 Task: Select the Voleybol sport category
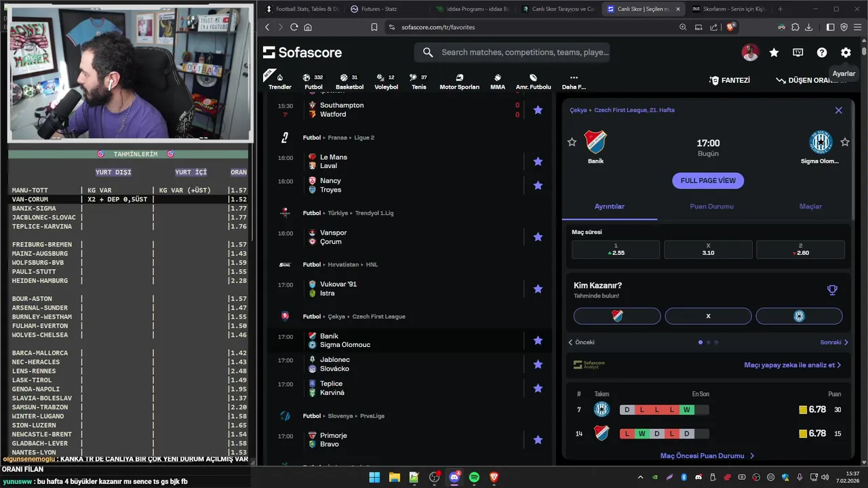(x=386, y=82)
